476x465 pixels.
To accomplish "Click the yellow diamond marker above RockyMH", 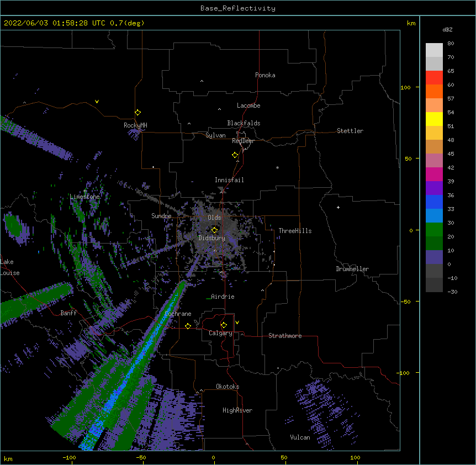I will pos(137,113).
